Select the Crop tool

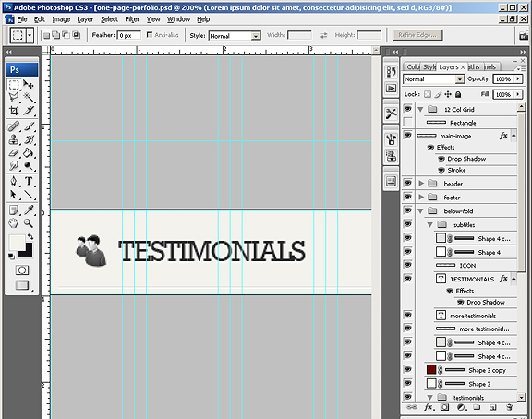pos(14,111)
